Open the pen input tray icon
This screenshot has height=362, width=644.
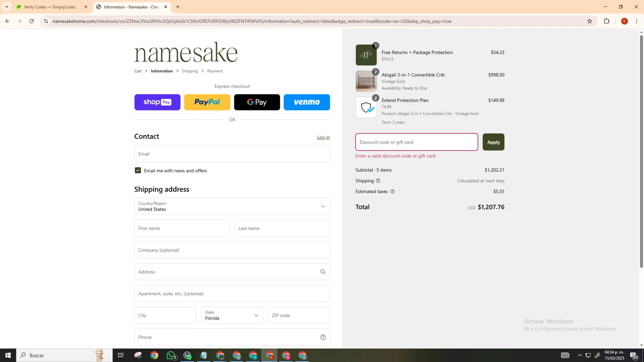597,355
